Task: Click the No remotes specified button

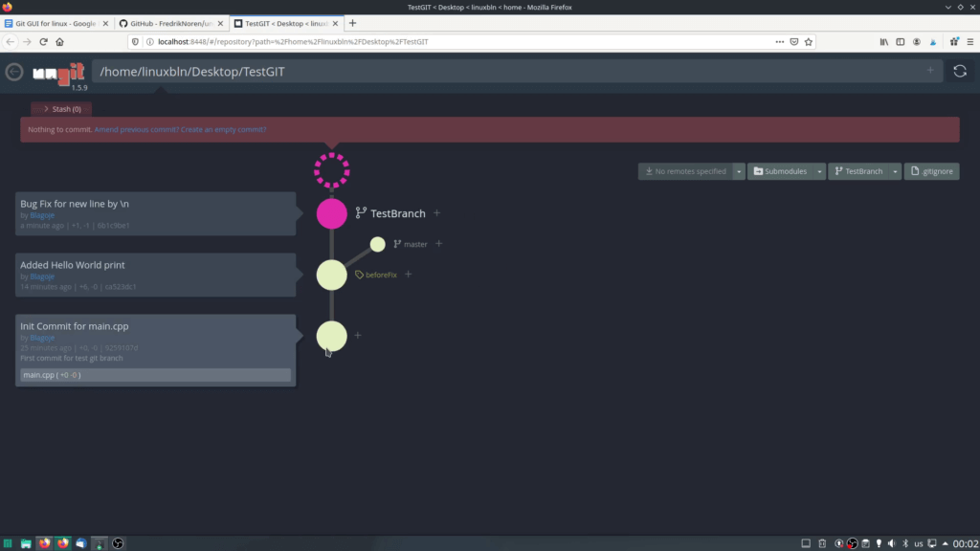Action: click(685, 171)
